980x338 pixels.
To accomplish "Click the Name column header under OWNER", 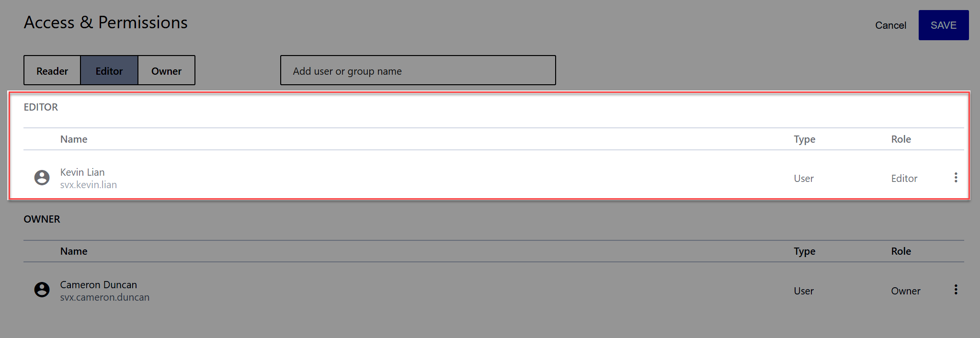I will [73, 251].
